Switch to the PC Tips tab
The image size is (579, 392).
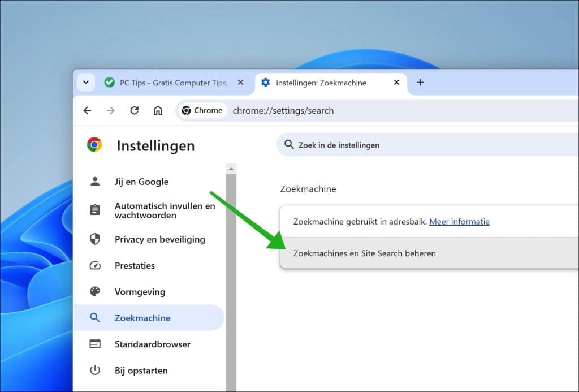click(x=174, y=83)
